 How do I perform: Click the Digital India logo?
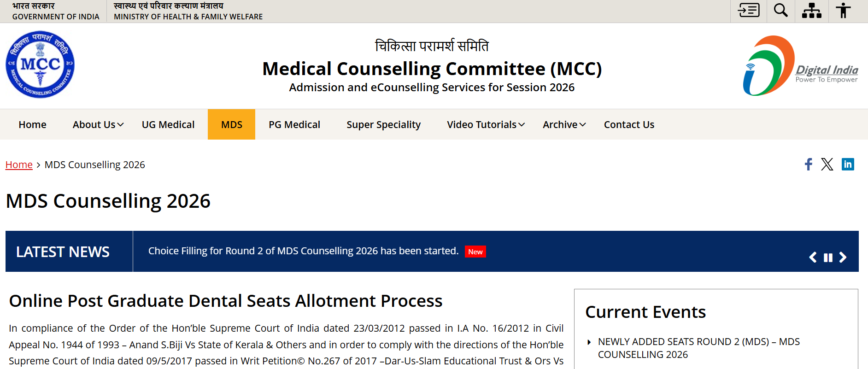click(800, 66)
